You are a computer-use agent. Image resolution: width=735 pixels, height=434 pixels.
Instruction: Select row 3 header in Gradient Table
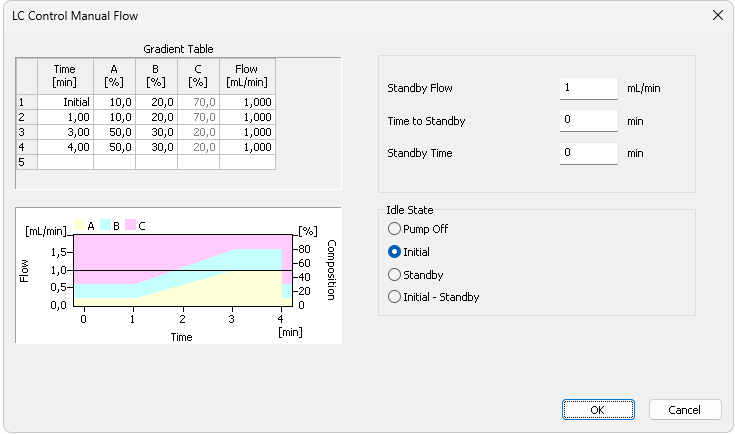pos(27,132)
